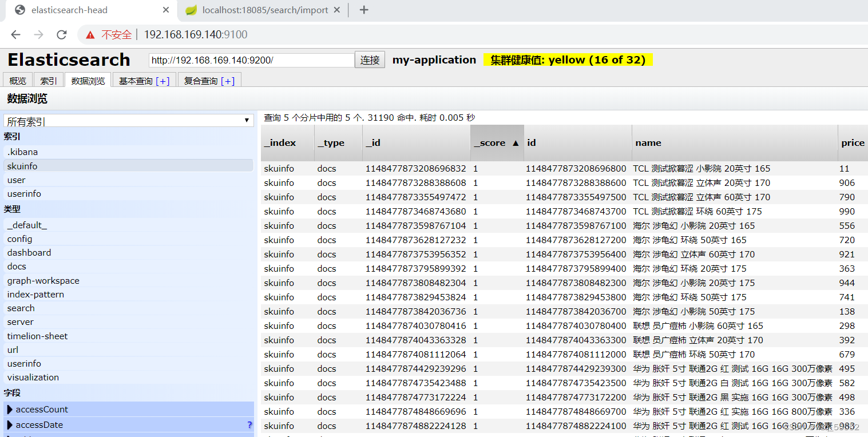The image size is (868, 437).
Task: Click id cell 1148477873842036700
Action: point(576,312)
